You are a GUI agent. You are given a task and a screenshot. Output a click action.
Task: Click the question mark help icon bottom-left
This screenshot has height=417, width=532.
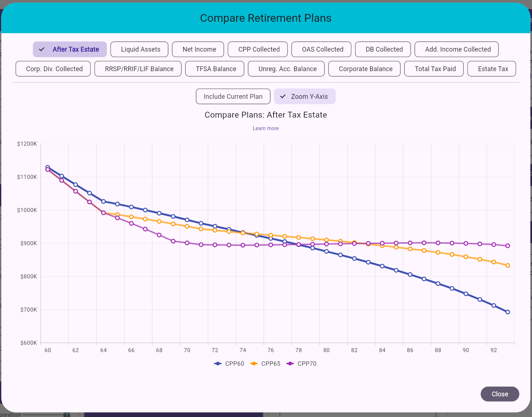click(66, 414)
